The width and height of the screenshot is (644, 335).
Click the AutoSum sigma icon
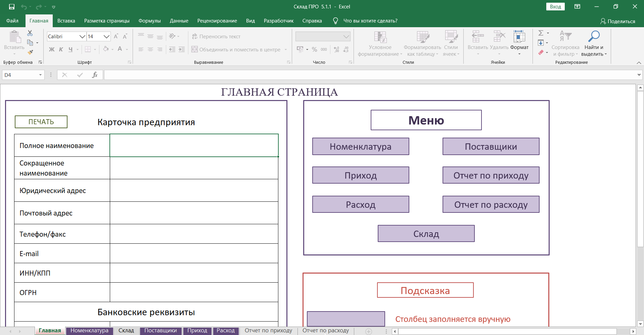coord(541,33)
